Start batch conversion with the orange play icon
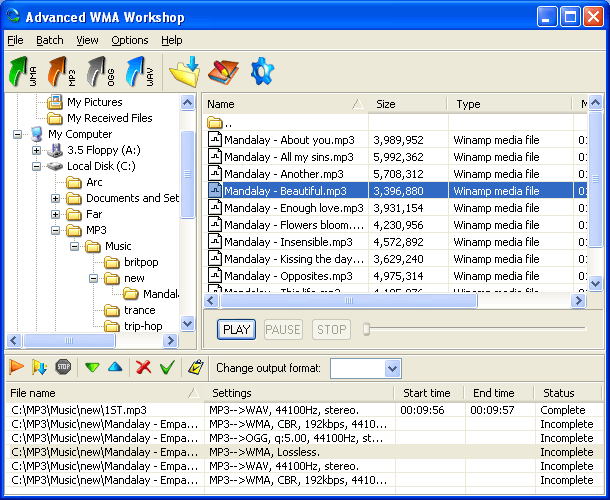This screenshot has width=610, height=500. [17, 367]
